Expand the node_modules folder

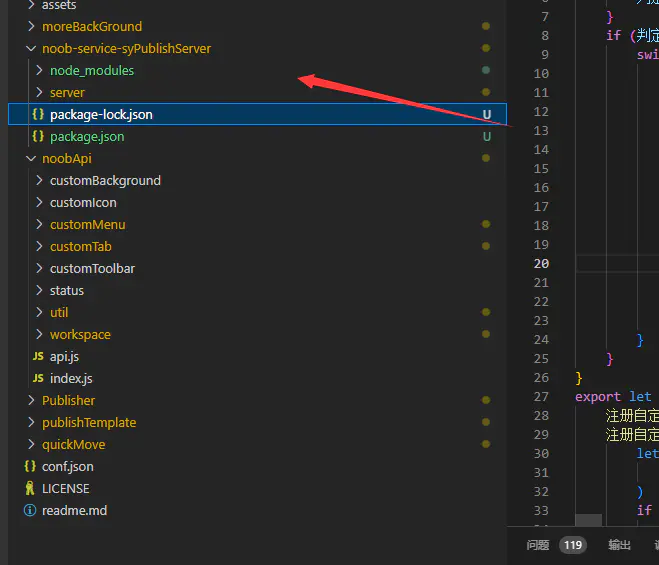38,71
